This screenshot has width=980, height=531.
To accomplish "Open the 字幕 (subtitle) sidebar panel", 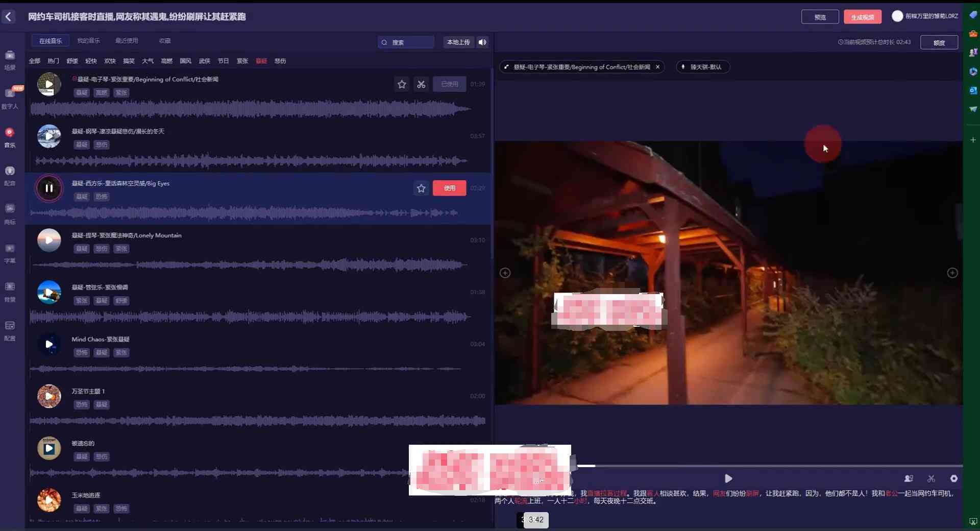I will [x=10, y=253].
